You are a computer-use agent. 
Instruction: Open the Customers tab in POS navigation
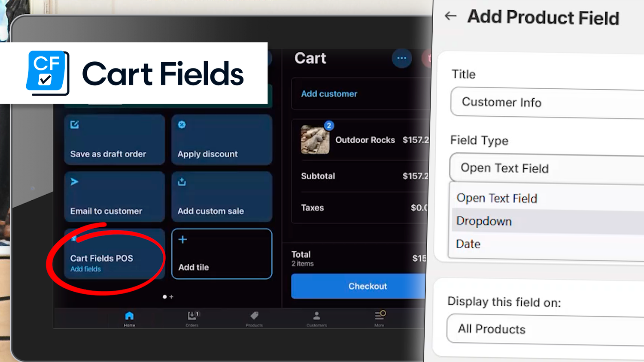coord(316,319)
